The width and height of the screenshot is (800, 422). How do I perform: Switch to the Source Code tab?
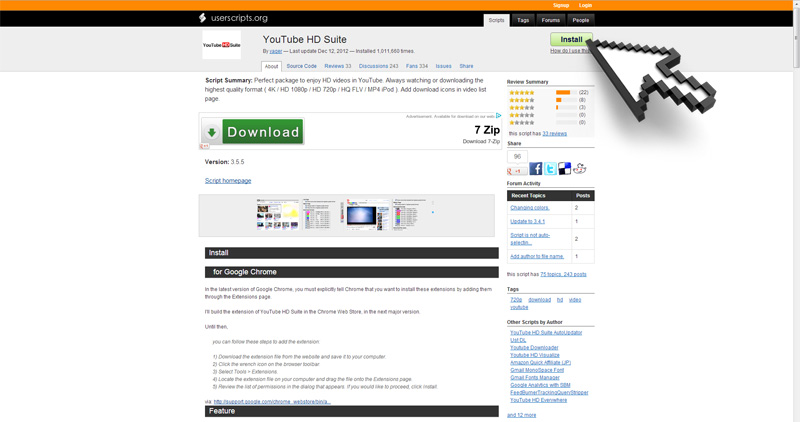click(302, 66)
